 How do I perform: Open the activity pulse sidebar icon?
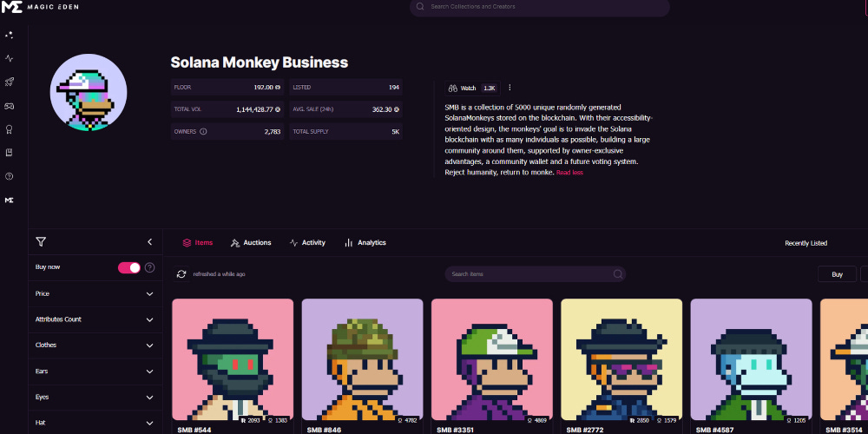coord(9,58)
